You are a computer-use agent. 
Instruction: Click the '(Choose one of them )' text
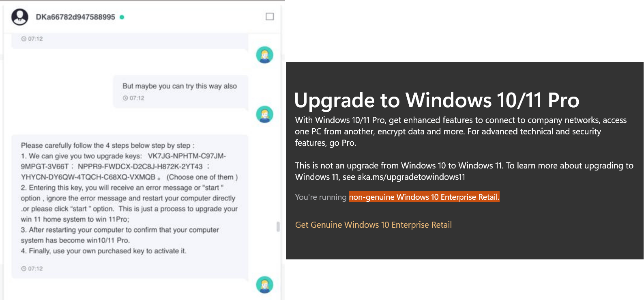202,177
